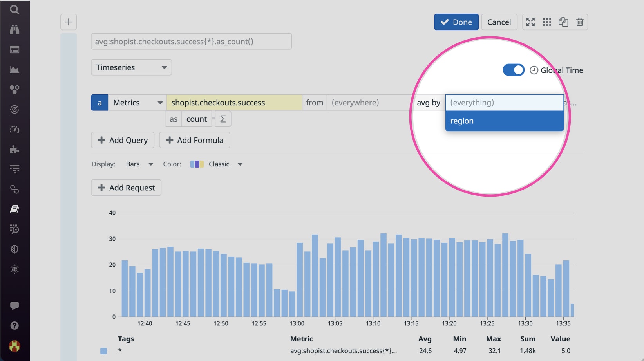Select the Security shield icon in sidebar
644x361 pixels.
point(15,249)
